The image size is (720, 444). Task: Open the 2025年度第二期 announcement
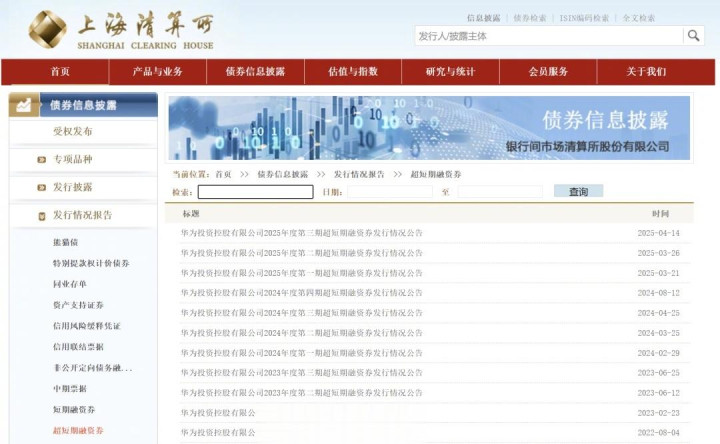pyautogui.click(x=302, y=253)
